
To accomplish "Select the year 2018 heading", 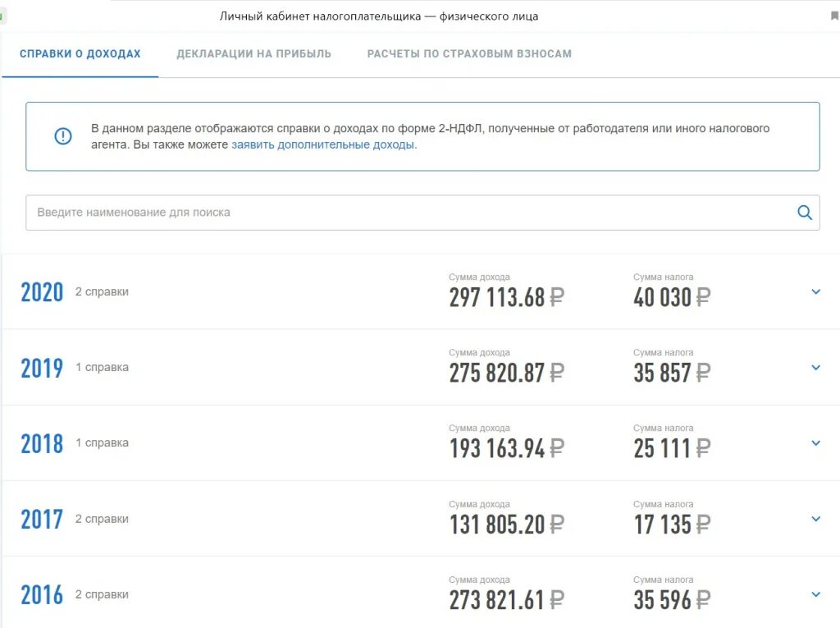I will point(43,443).
